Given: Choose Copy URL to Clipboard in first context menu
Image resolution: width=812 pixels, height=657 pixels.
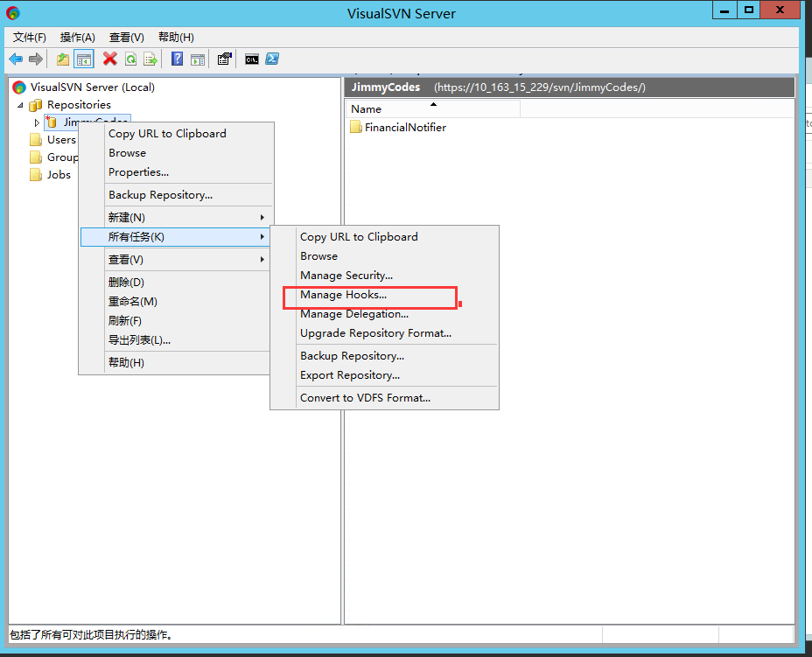Looking at the screenshot, I should tap(177, 134).
